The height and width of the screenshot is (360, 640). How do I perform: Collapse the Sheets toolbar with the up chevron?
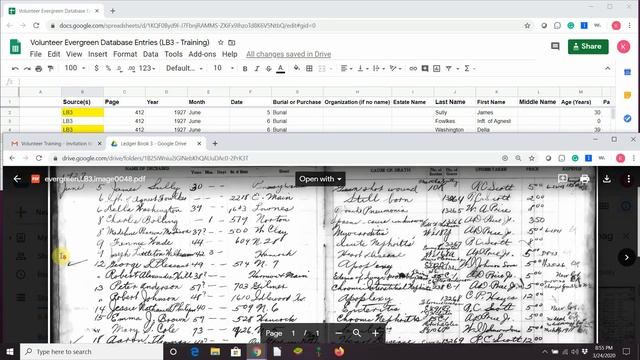608,69
